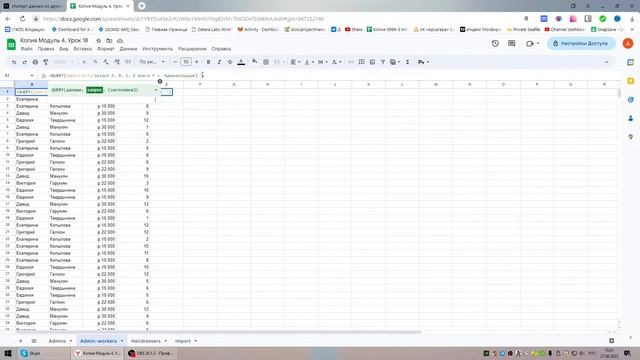Switch to the Admins sheet tab
The image size is (640, 360).
[x=57, y=341]
